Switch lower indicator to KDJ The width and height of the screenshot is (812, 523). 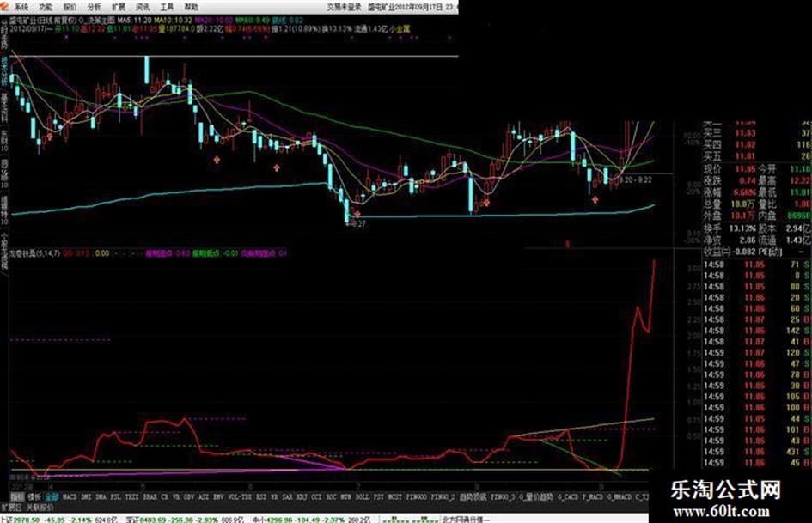(302, 496)
